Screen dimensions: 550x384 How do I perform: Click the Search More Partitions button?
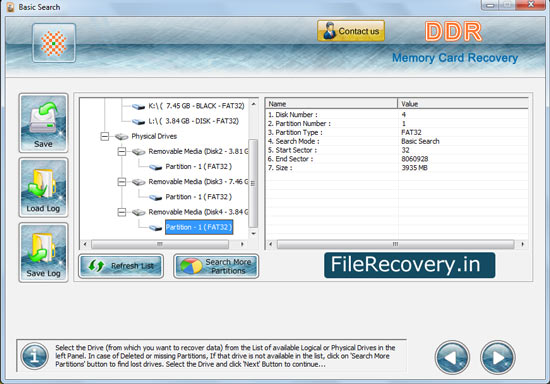(x=216, y=266)
